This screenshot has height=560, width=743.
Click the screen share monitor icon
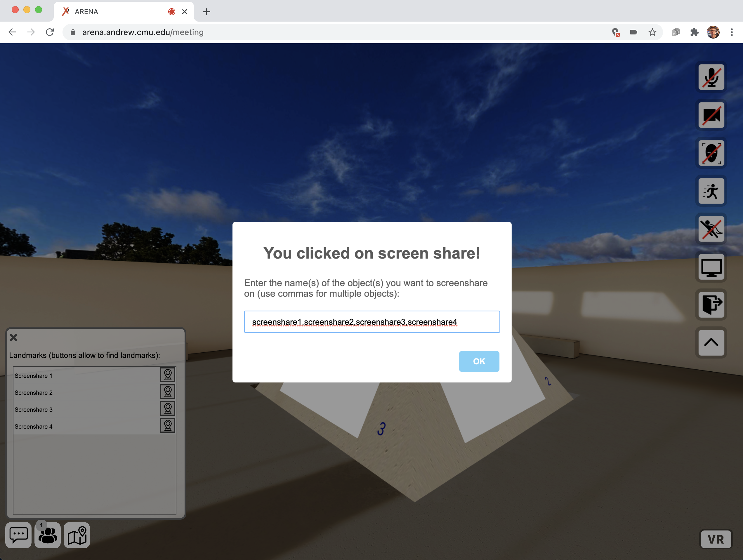coord(711,267)
